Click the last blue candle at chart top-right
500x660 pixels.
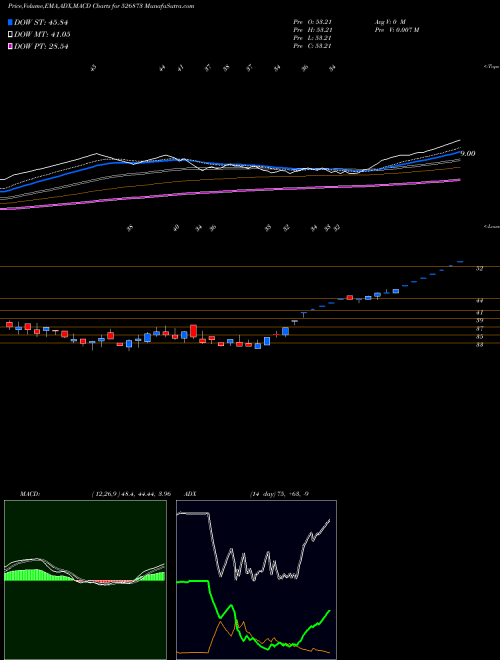point(460,262)
